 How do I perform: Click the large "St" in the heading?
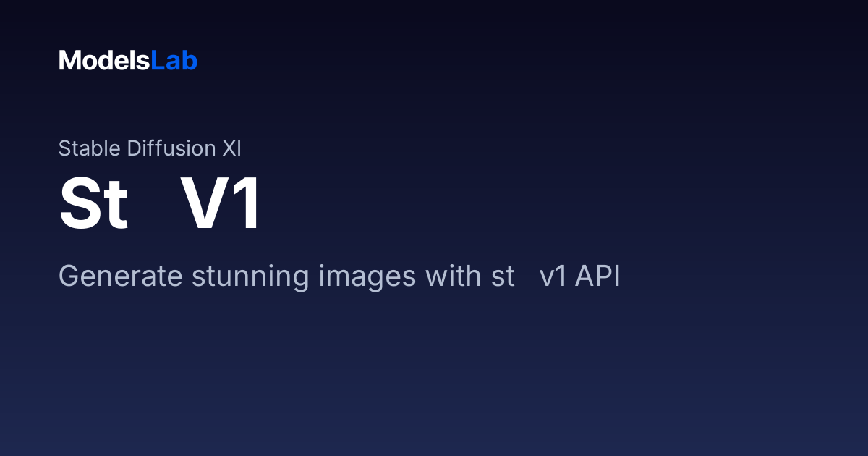pos(94,206)
